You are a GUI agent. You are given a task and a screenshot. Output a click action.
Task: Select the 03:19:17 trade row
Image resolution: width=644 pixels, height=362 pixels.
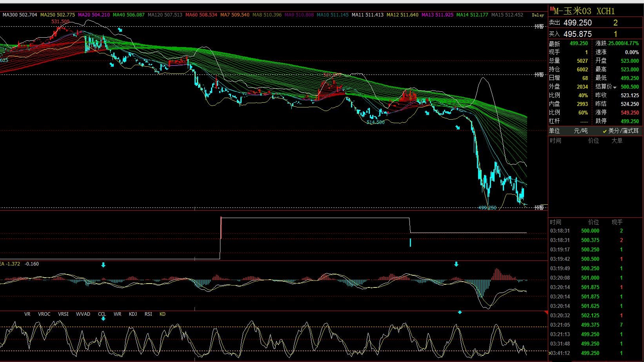[595, 249]
